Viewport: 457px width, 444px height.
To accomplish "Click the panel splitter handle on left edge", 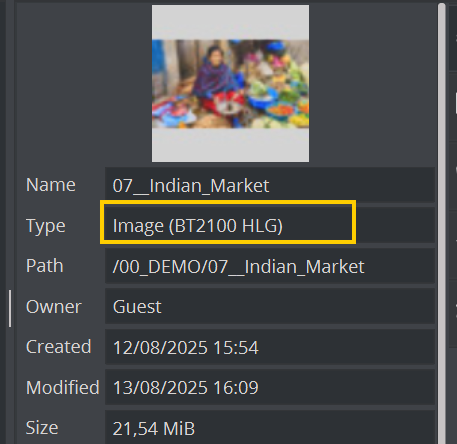I will [x=10, y=308].
